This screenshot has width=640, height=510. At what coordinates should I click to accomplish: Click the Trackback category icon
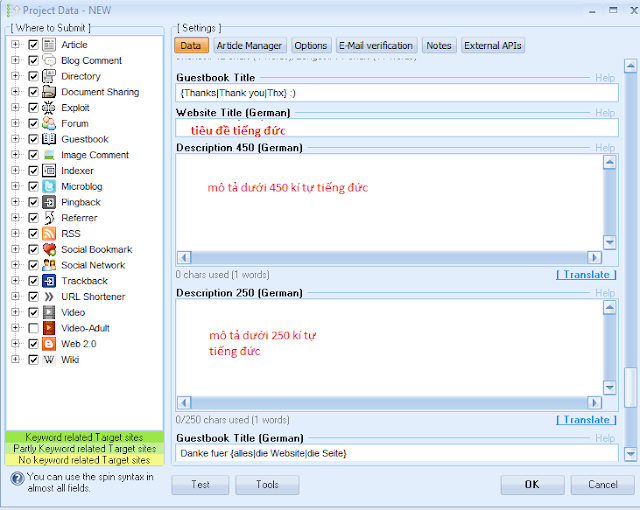coord(49,281)
